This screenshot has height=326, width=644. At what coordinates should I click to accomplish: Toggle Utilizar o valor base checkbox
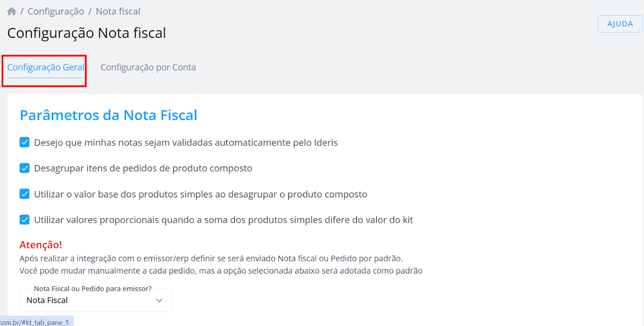25,194
